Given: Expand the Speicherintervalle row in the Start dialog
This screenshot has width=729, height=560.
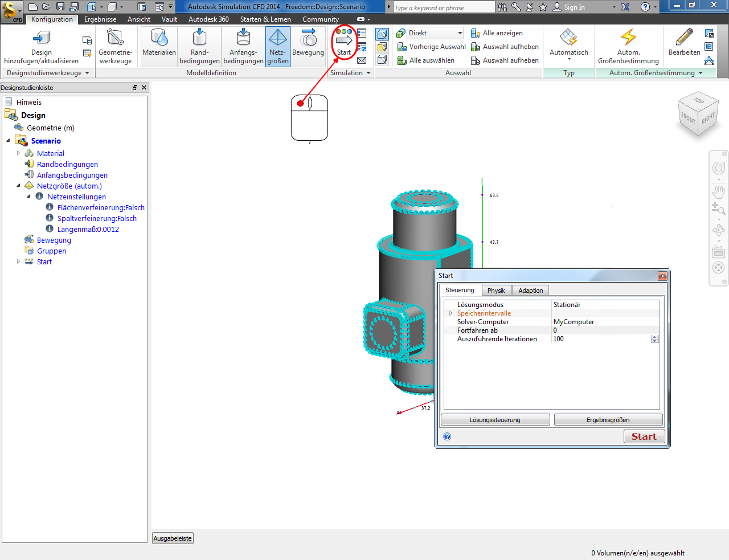Looking at the screenshot, I should [450, 313].
